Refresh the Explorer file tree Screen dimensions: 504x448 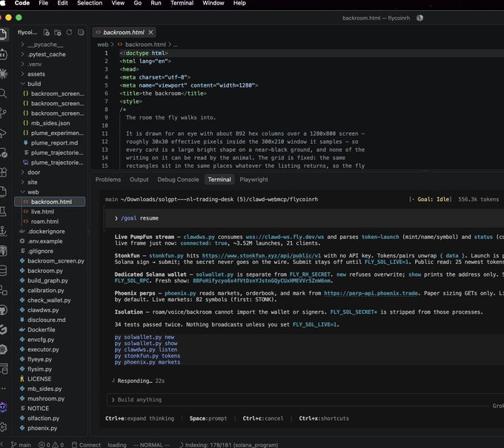pyautogui.click(x=69, y=32)
